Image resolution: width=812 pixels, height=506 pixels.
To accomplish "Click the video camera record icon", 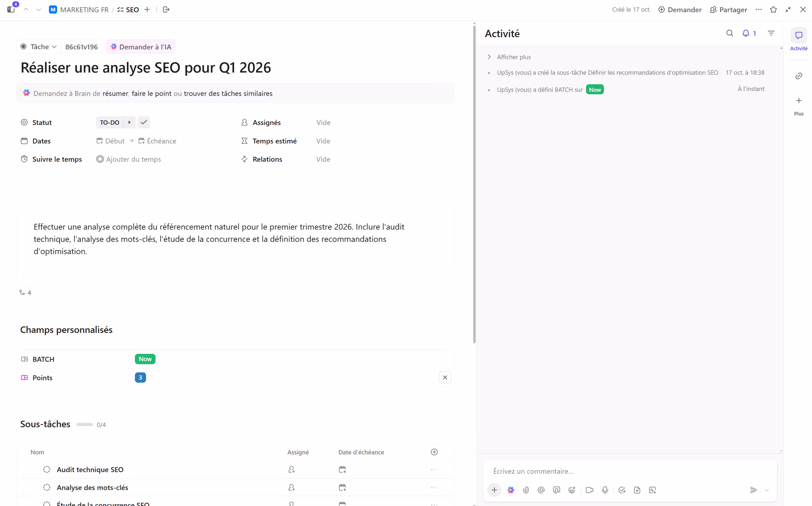I will (589, 490).
